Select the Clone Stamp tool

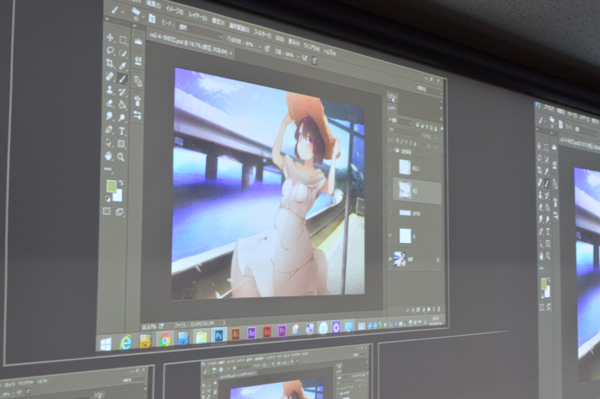coord(110,90)
